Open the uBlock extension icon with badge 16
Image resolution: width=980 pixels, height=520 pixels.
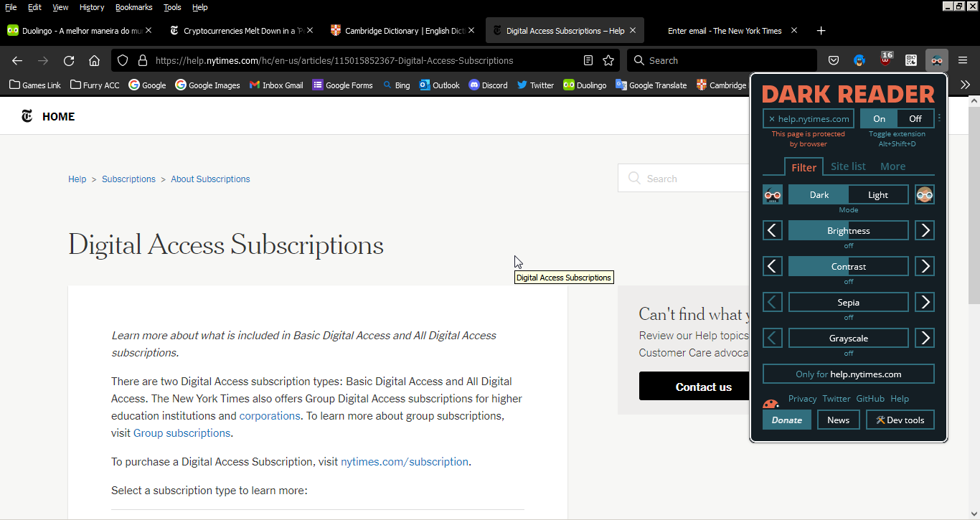point(885,60)
